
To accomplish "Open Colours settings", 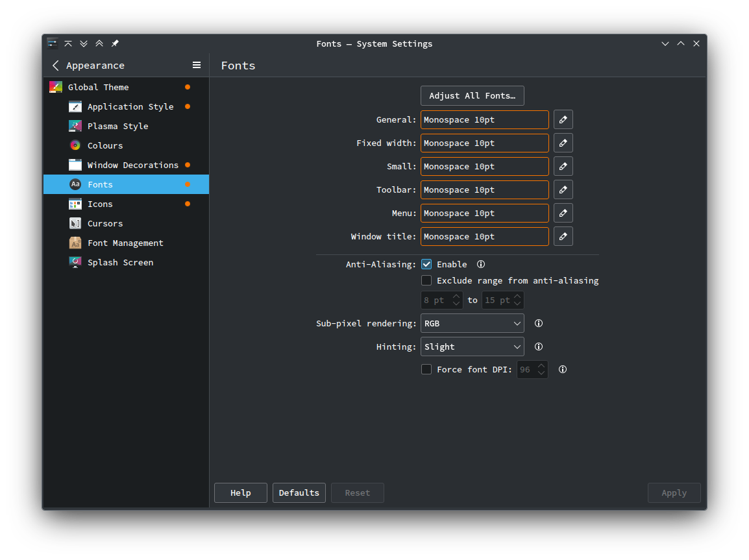I will pos(126,145).
